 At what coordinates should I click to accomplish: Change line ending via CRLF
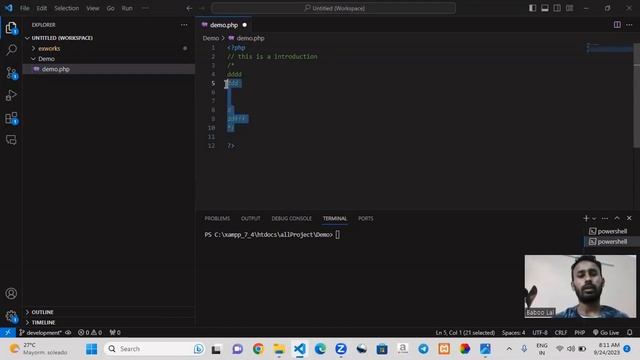561,333
